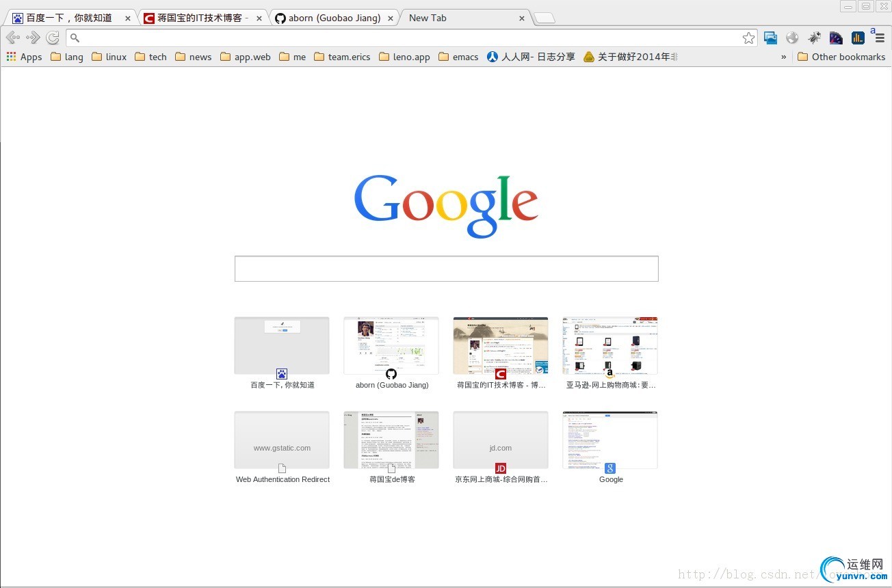Open the 关于做好2014年 bookmark
892x588 pixels.
[631, 57]
